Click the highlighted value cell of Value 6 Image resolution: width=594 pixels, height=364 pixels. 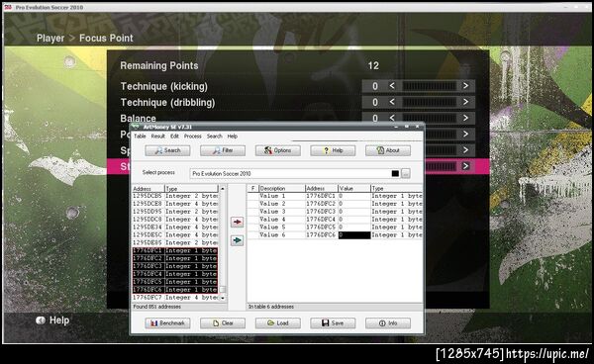pos(354,235)
